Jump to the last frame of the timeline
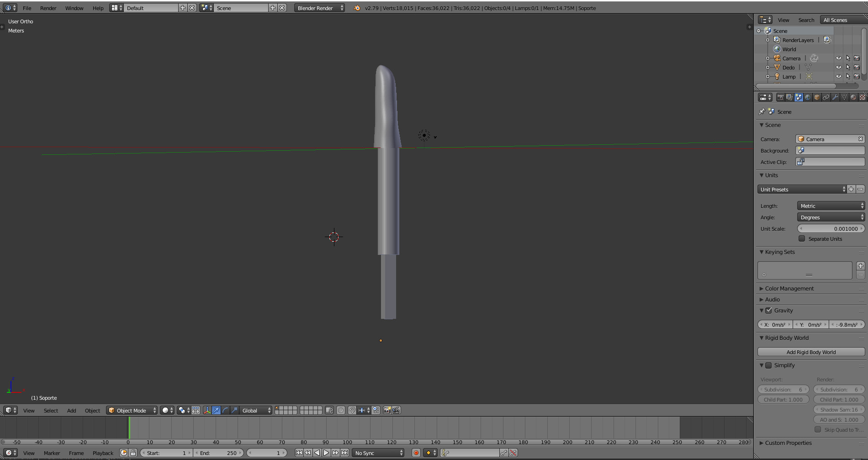Image resolution: width=868 pixels, height=460 pixels. [345, 453]
